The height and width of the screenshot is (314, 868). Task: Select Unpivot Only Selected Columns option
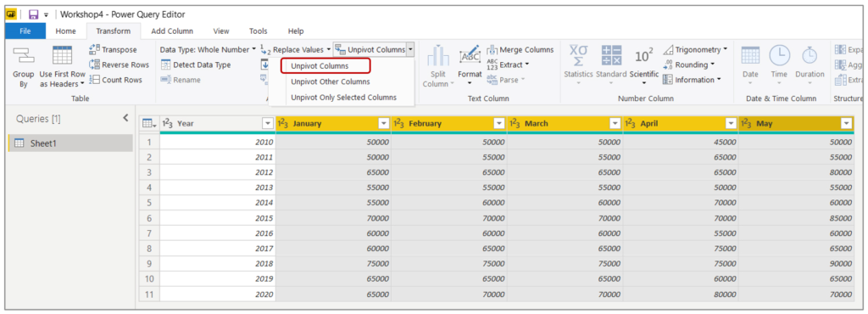click(x=344, y=97)
